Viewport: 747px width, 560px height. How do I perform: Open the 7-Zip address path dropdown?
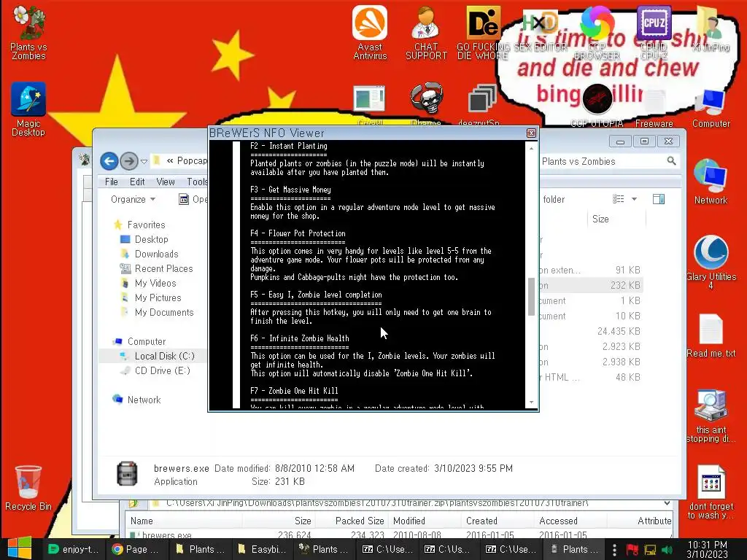(667, 503)
